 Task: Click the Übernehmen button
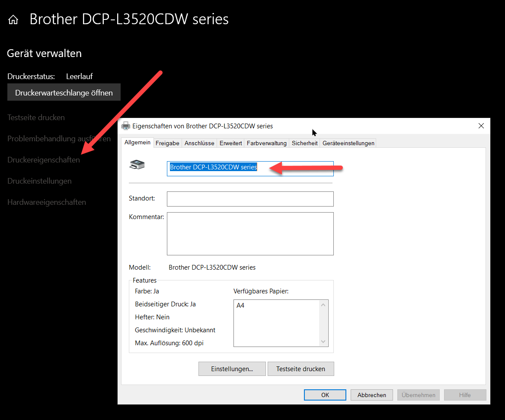tap(419, 395)
